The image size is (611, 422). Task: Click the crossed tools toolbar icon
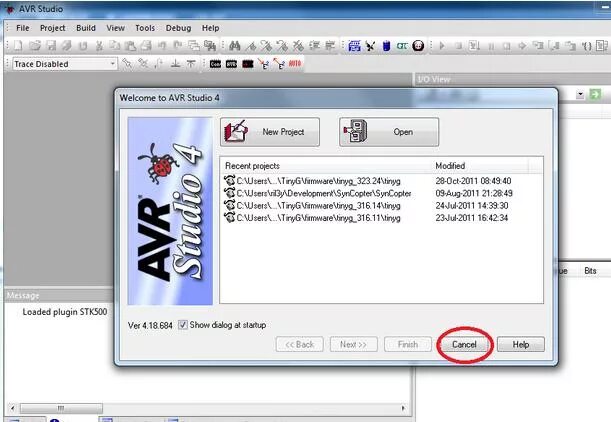coord(370,46)
